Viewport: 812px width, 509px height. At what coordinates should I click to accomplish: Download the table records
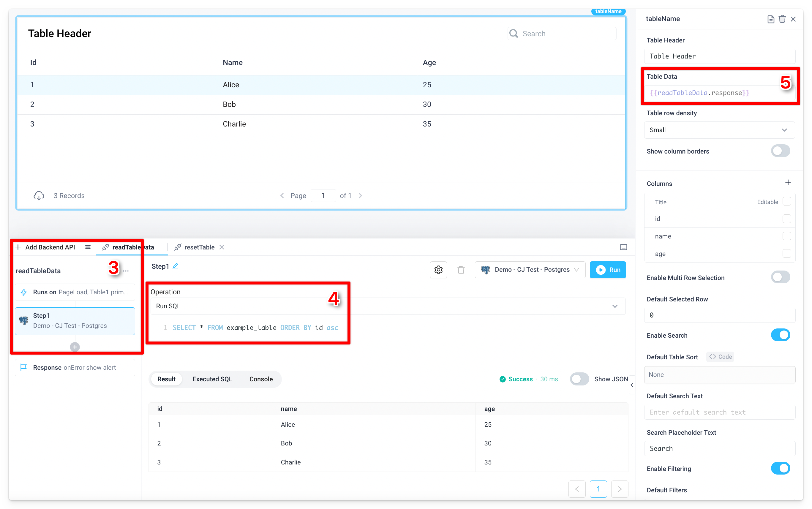39,195
